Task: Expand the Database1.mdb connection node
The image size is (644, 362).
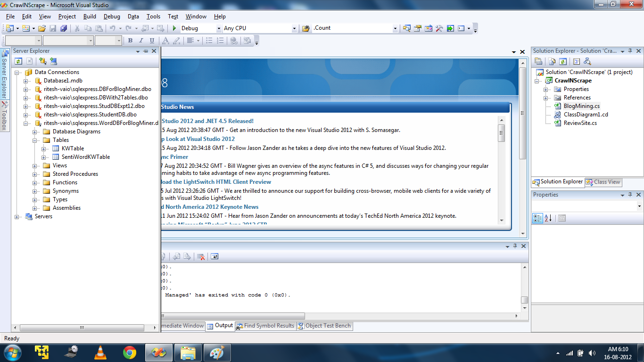Action: 26,81
